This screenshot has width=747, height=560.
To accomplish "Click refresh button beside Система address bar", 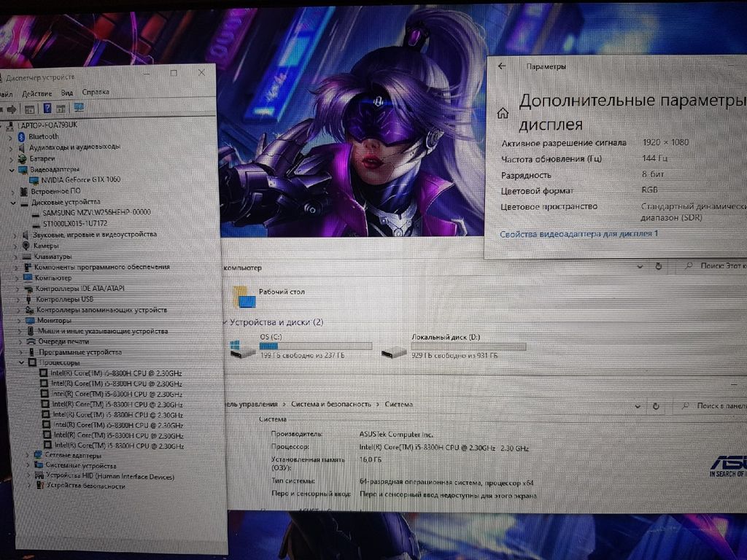I will (655, 405).
